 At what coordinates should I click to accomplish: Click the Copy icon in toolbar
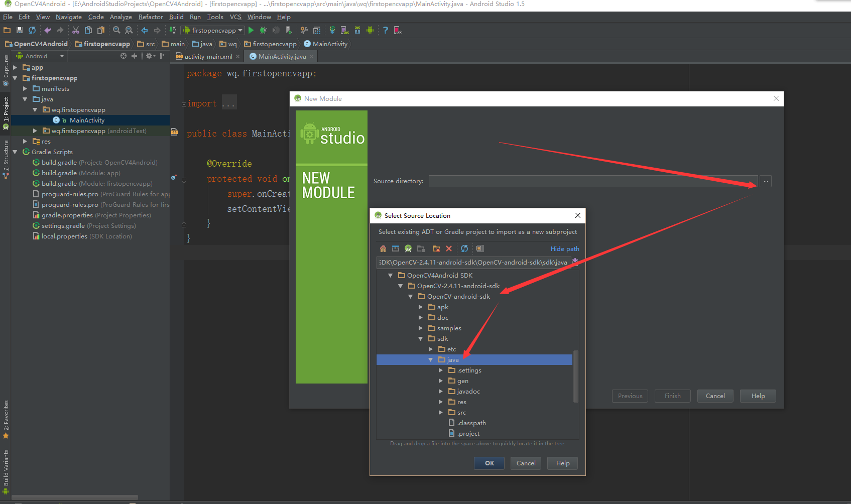click(x=88, y=30)
